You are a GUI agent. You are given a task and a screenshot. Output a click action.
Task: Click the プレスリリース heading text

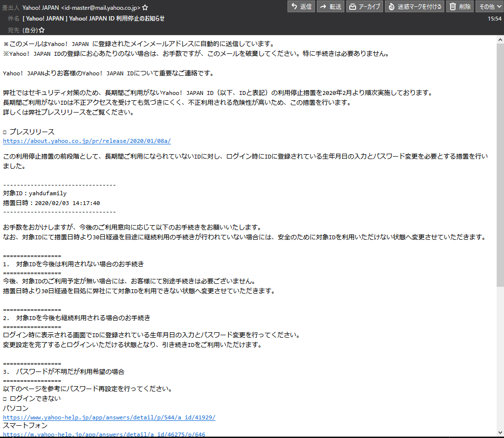[32, 132]
